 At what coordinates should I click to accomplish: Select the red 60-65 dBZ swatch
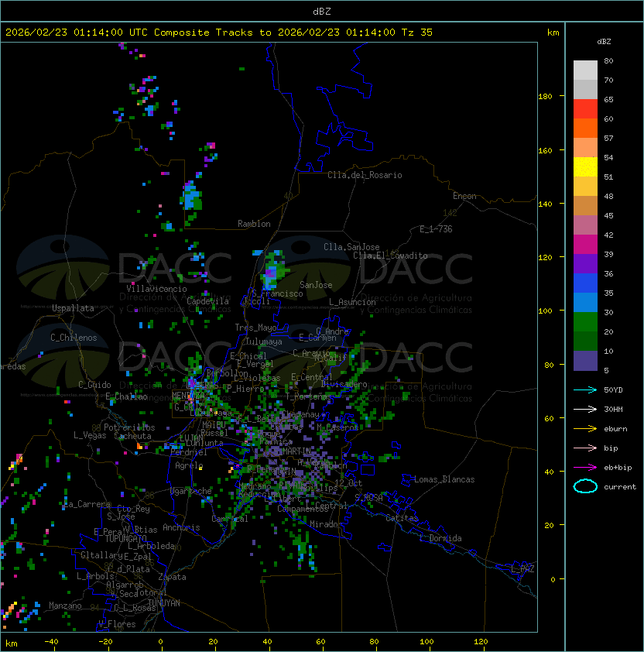click(x=585, y=109)
